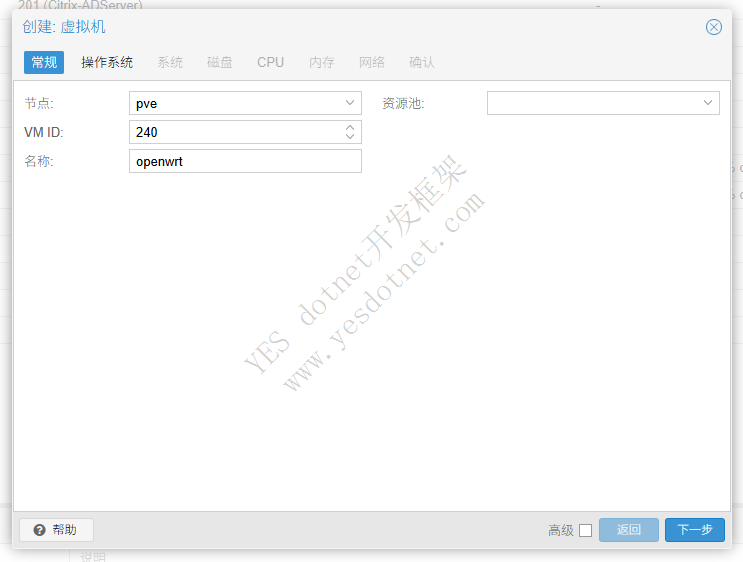Screen dimensions: 743x562
Task: Select the 系统 tab
Action: point(170,63)
